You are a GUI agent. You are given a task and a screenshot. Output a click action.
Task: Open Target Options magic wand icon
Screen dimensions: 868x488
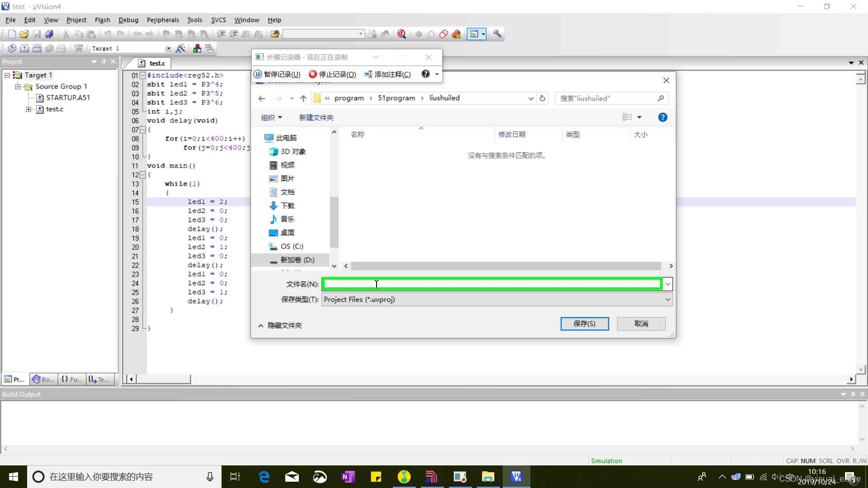pos(181,48)
